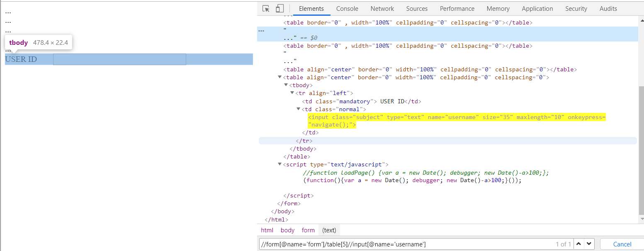Activate the inspect element picker icon
Image resolution: width=644 pixels, height=251 pixels.
pyautogui.click(x=266, y=9)
